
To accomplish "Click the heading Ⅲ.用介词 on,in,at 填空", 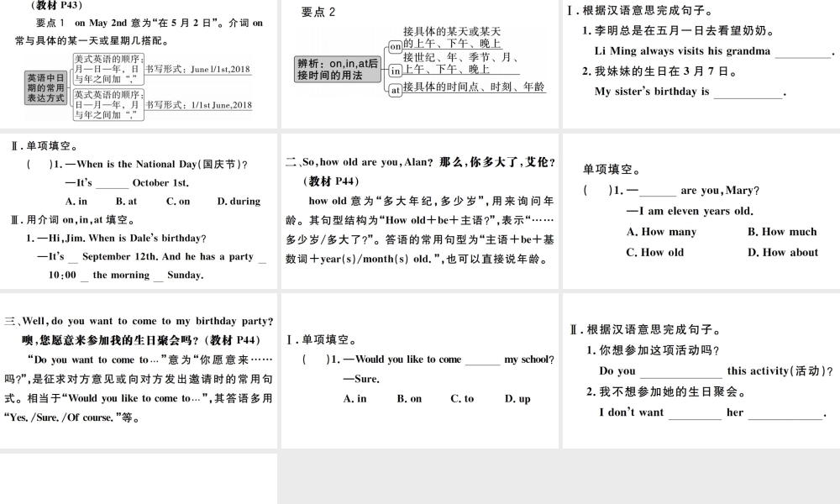I will click(73, 219).
